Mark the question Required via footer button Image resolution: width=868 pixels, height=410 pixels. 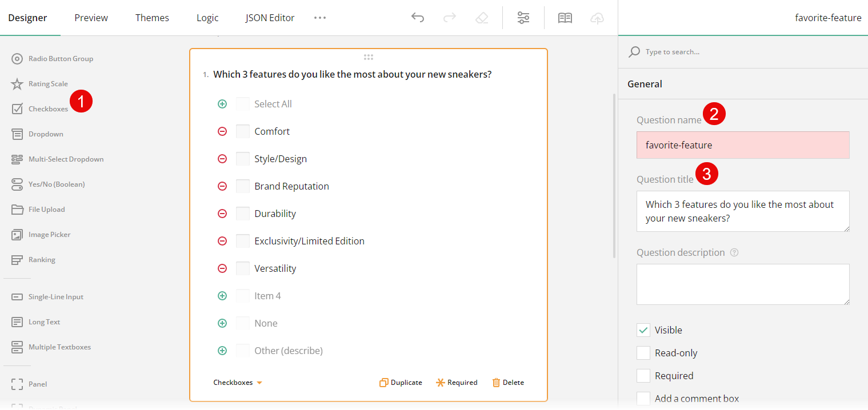pyautogui.click(x=457, y=382)
